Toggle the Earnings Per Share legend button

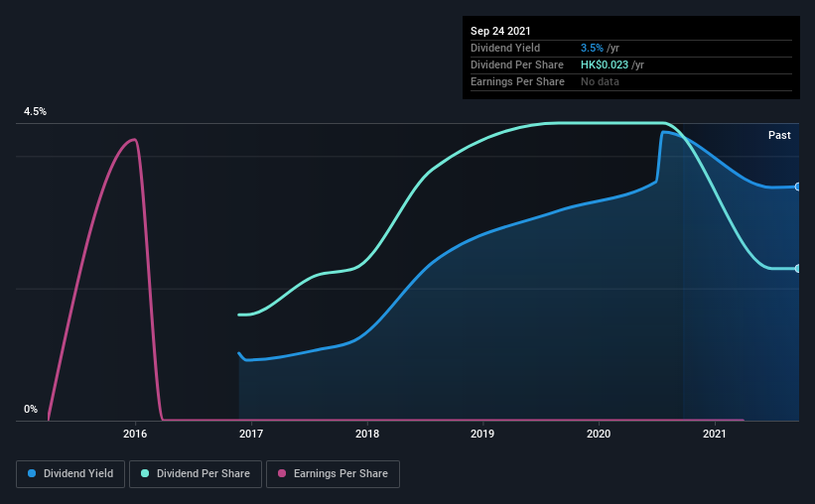point(334,474)
